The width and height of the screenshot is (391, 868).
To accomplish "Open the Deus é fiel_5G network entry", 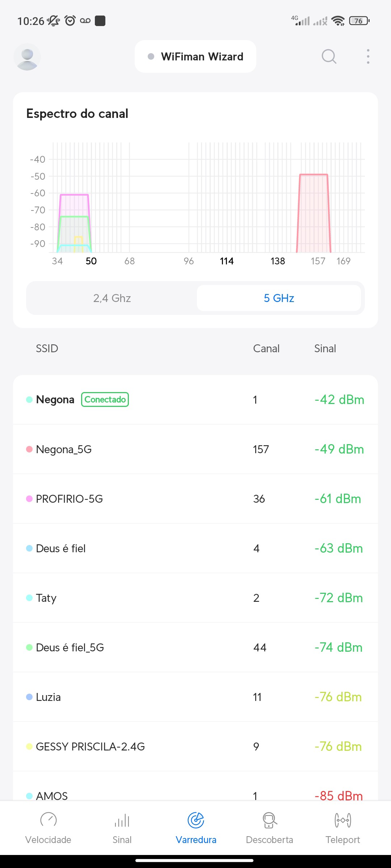I will 195,647.
